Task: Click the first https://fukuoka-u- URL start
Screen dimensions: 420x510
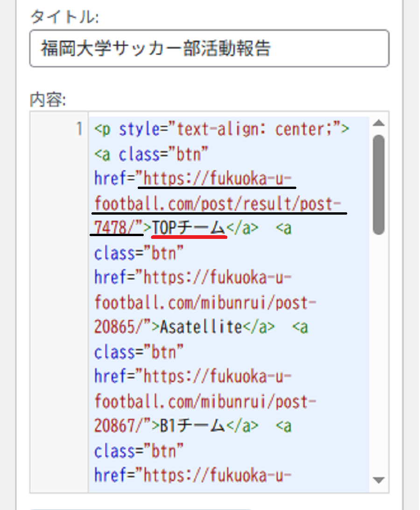Action: 217,178
